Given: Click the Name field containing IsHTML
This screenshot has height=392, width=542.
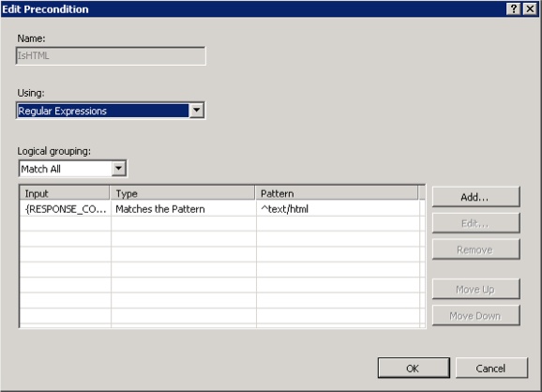Looking at the screenshot, I should [x=111, y=55].
